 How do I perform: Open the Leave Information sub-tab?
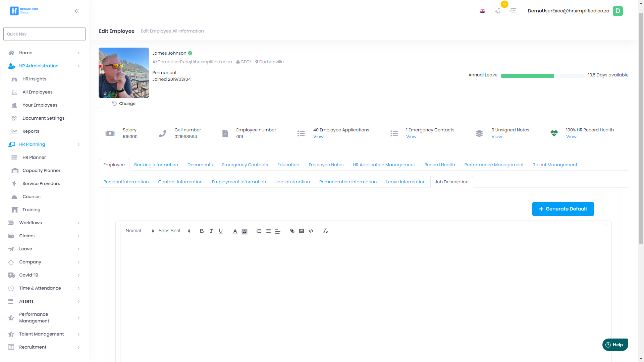[406, 182]
